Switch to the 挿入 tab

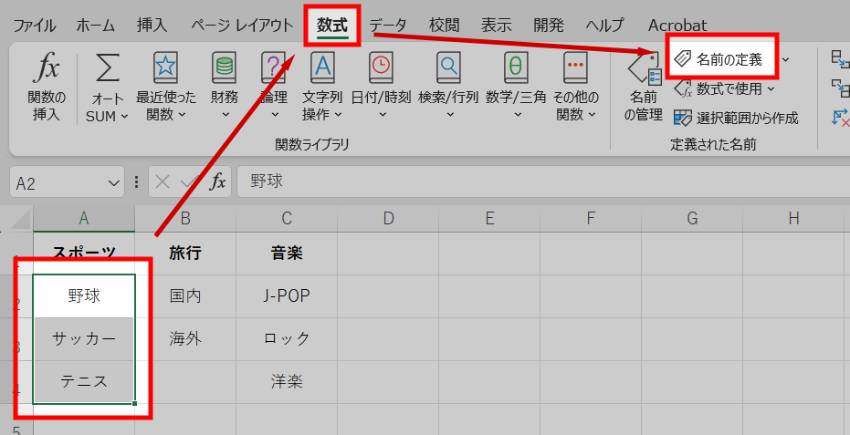click(x=152, y=25)
